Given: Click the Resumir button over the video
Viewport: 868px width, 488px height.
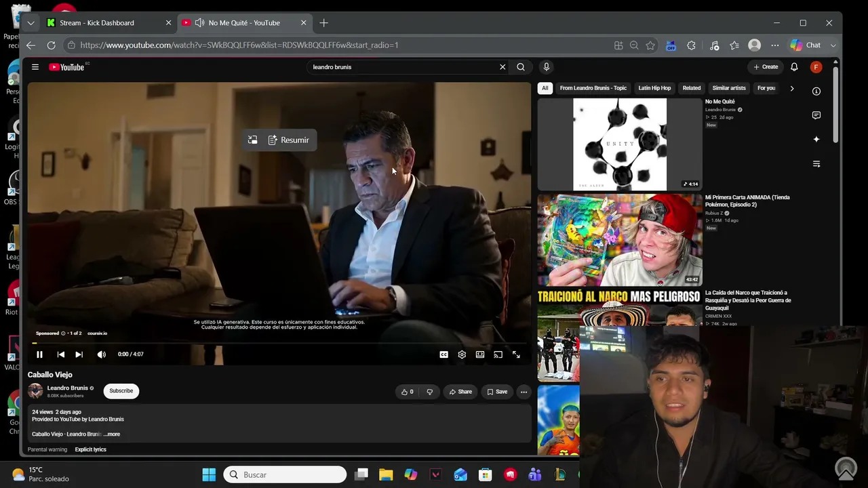Looking at the screenshot, I should 289,140.
